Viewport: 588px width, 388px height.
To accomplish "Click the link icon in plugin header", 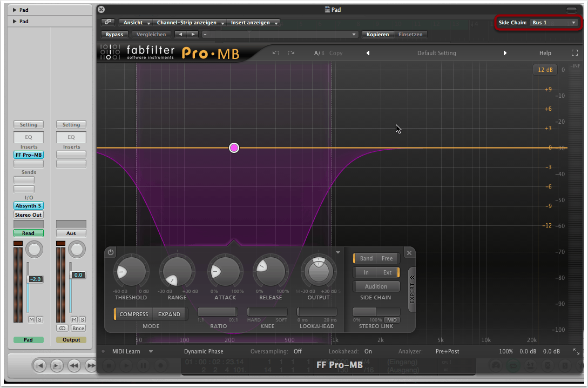I will click(108, 23).
